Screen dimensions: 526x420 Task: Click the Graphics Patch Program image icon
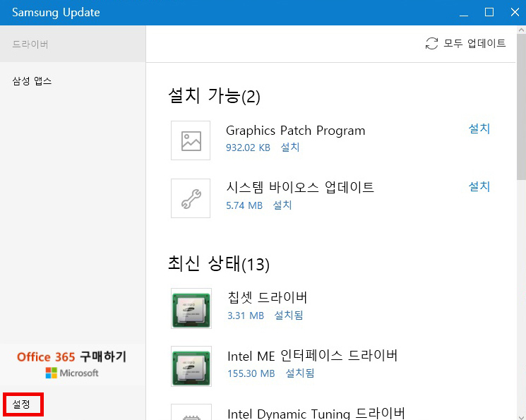[191, 140]
